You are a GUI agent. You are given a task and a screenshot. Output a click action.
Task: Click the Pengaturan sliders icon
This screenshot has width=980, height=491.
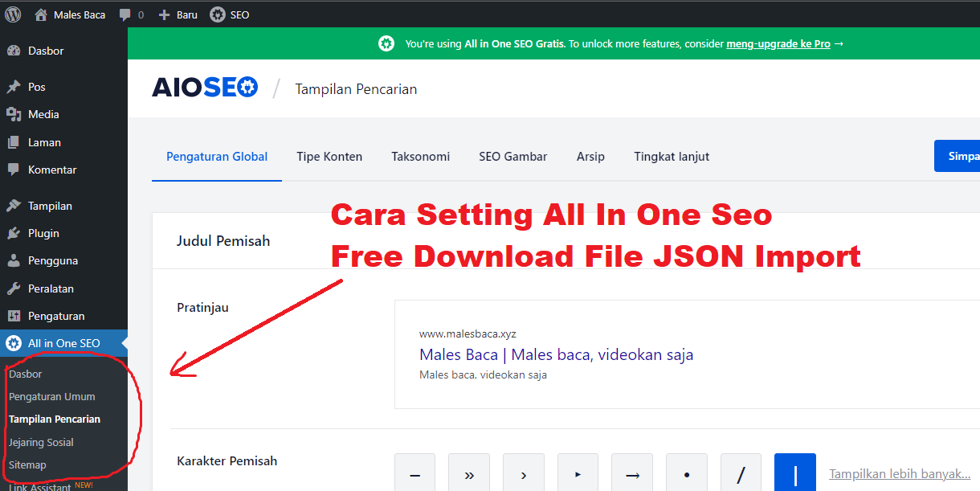tap(14, 316)
